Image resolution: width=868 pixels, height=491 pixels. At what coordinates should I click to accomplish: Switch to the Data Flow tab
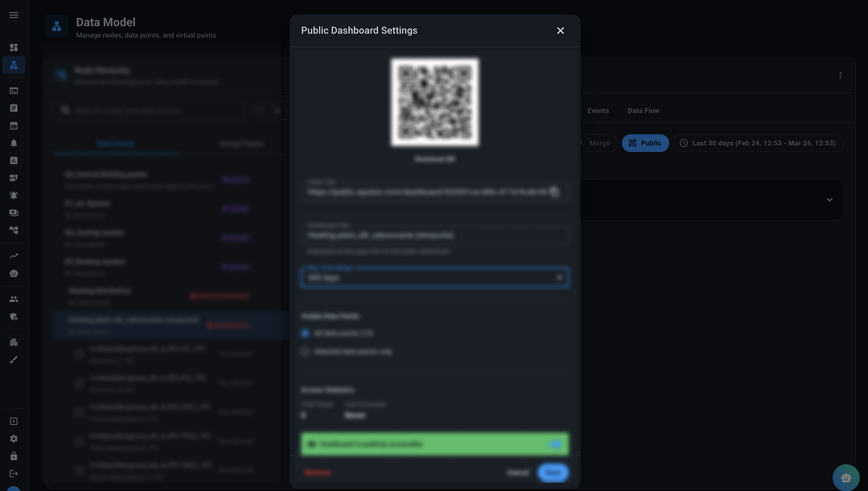[643, 111]
